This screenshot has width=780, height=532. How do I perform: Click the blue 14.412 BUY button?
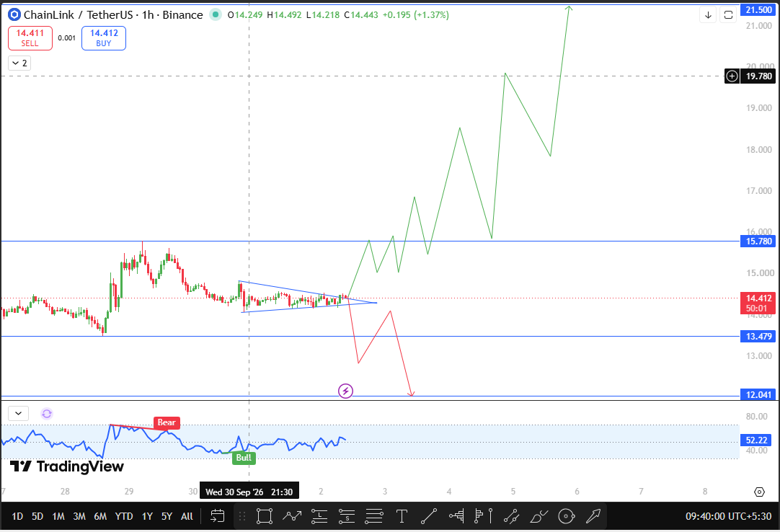coord(104,37)
